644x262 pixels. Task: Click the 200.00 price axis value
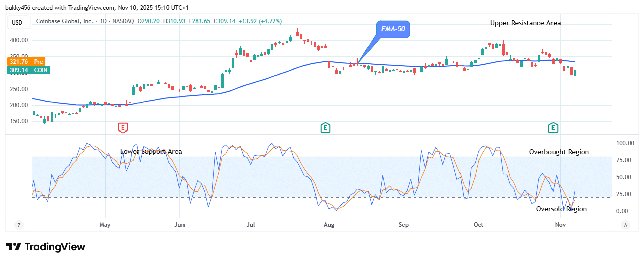pos(19,105)
